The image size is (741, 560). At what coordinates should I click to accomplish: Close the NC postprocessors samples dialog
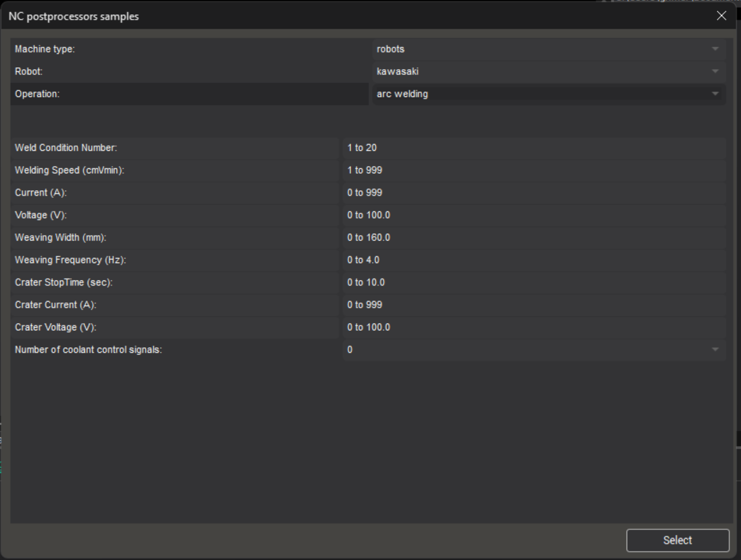[x=721, y=16]
